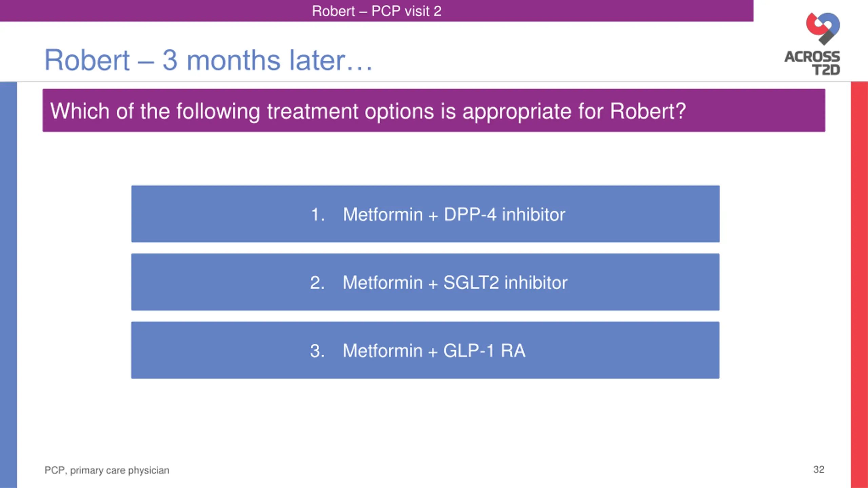This screenshot has width=868, height=488.
Task: Click the Robert – PCP visit 2 header
Action: (376, 11)
